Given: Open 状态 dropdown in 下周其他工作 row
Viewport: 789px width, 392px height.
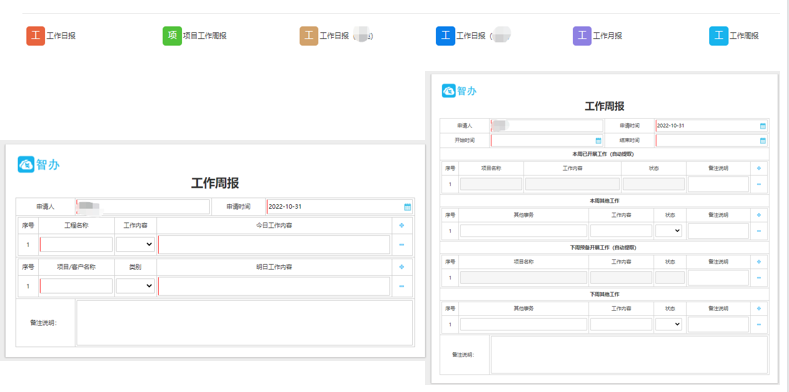Looking at the screenshot, I should [x=668, y=325].
